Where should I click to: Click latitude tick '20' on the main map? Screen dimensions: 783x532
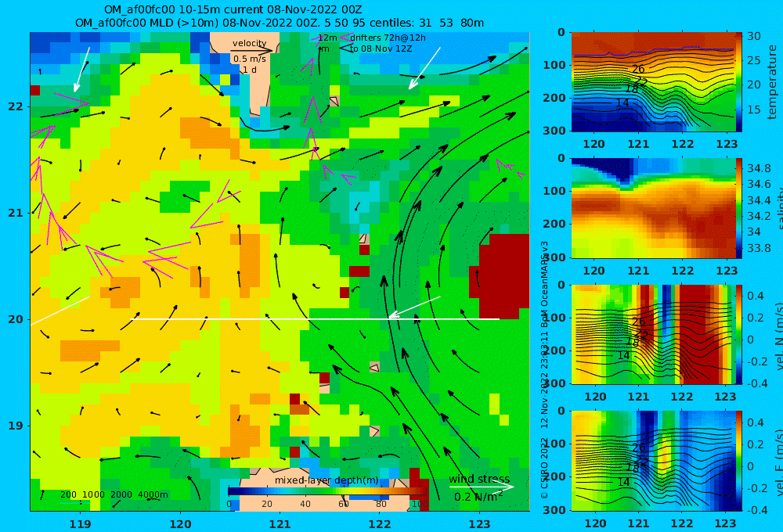coord(16,319)
